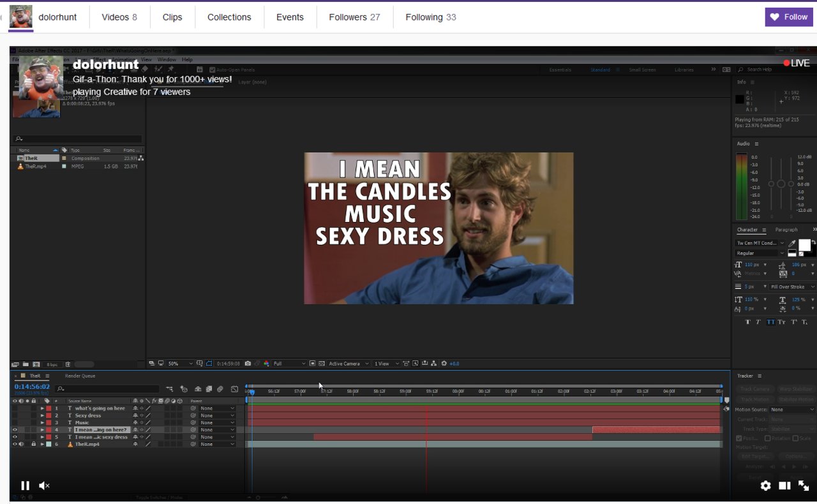Click the timeline current time 0:14:56:02
This screenshot has width=817, height=504.
click(x=32, y=387)
